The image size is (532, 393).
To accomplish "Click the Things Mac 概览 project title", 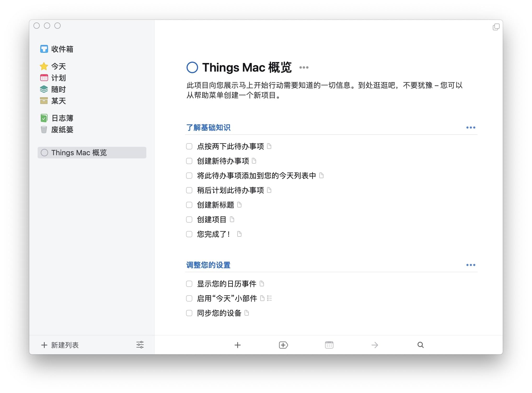I will pyautogui.click(x=247, y=67).
